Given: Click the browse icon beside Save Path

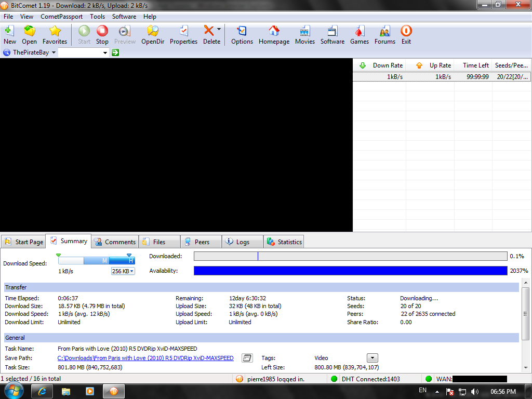Looking at the screenshot, I should (x=247, y=358).
